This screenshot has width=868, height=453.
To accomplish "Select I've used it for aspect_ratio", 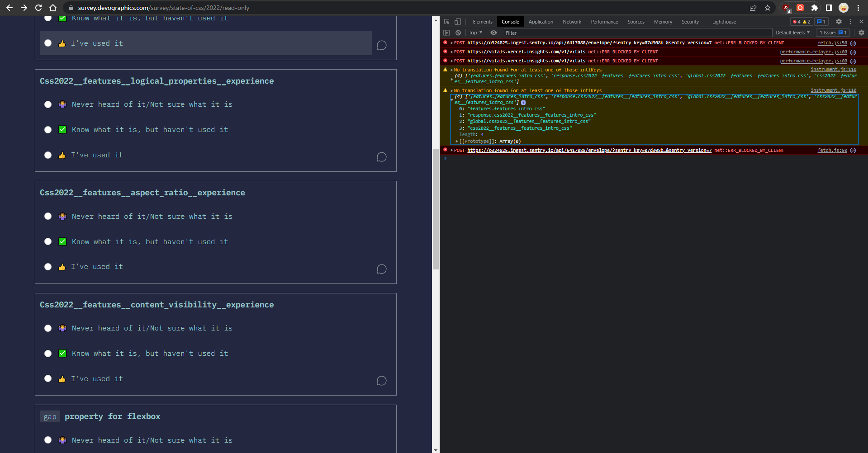I will [48, 267].
